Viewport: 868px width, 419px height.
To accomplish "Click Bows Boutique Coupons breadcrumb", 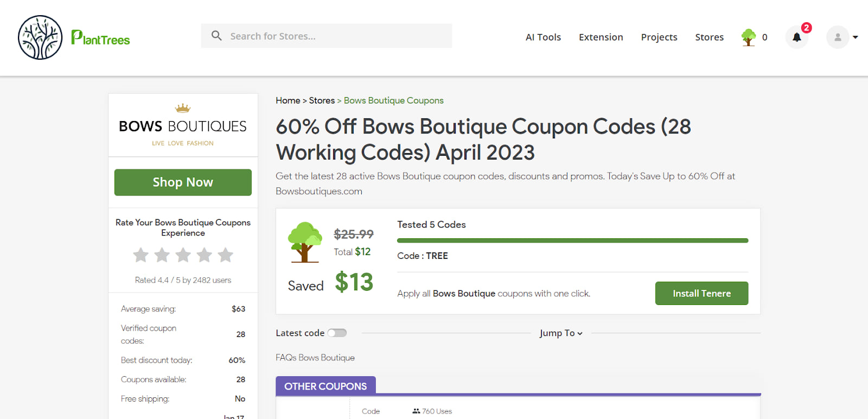I will [x=394, y=100].
